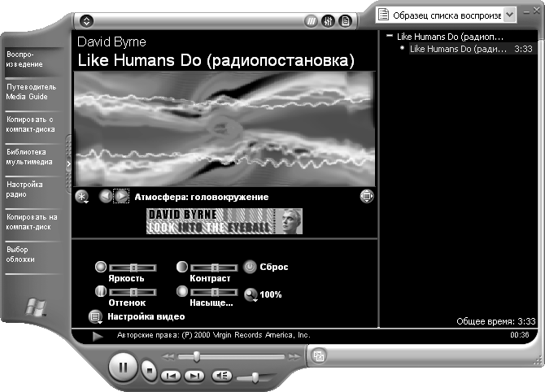Toggle the playlist pane icon in top bar
Image resolution: width=545 pixels, height=392 pixels.
(345, 21)
